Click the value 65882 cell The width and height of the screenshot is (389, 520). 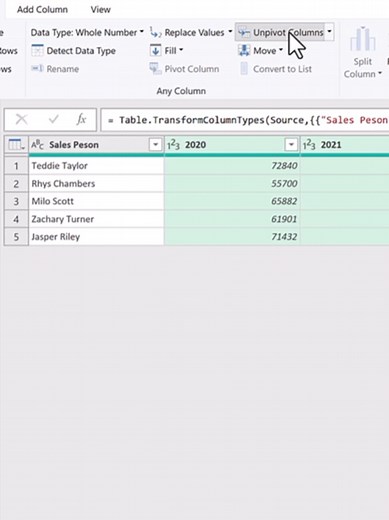click(232, 201)
